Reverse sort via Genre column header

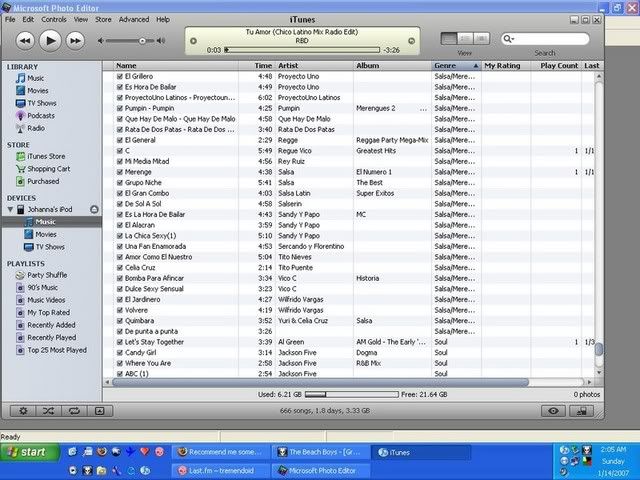tap(456, 65)
